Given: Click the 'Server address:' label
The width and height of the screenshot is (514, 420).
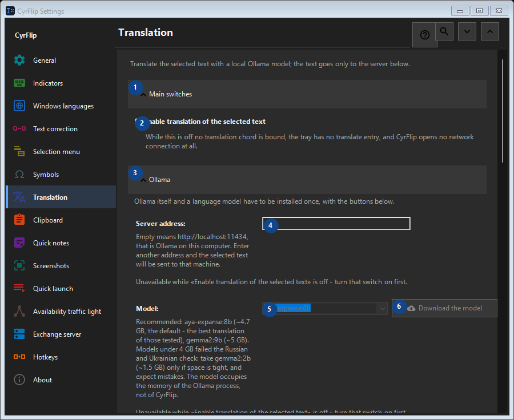Looking at the screenshot, I should [x=160, y=224].
